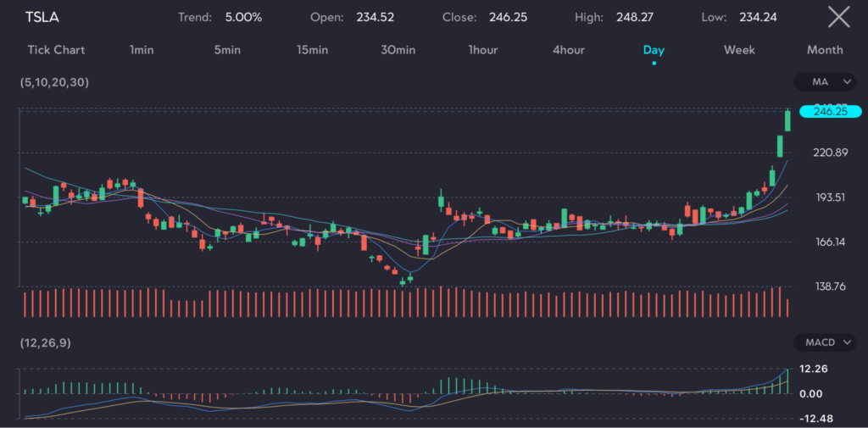Screen dimensions: 868x428
Task: Click the 138.76 price axis label
Action: (831, 286)
